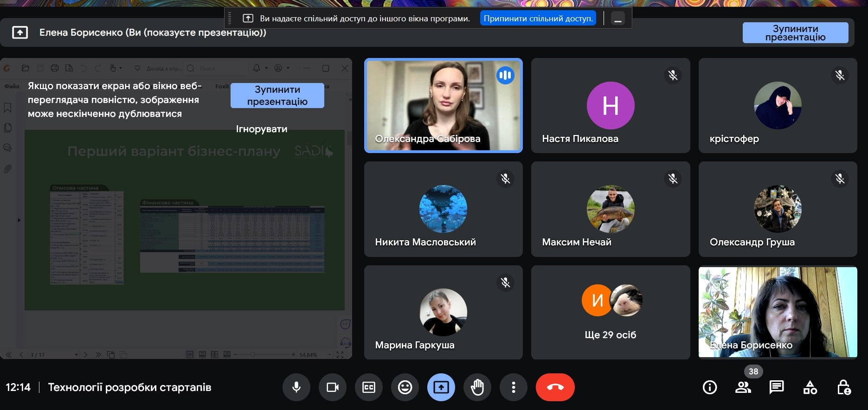This screenshot has height=410, width=868.
Task: Open the chat with everyone
Action: (777, 387)
